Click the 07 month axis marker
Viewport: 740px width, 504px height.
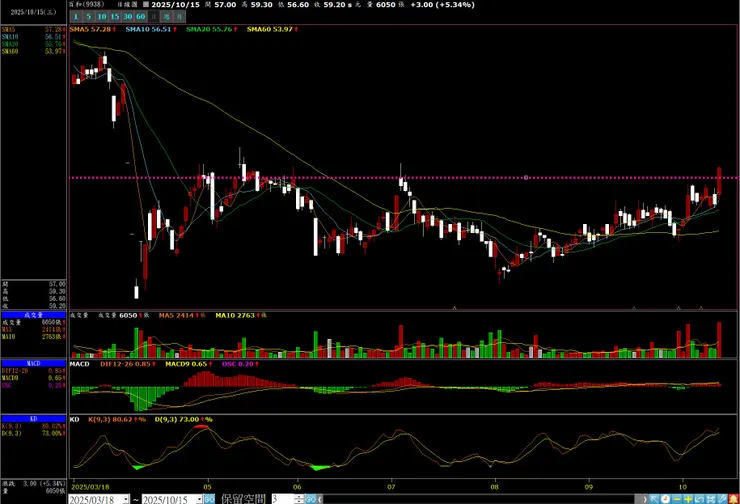(391, 487)
